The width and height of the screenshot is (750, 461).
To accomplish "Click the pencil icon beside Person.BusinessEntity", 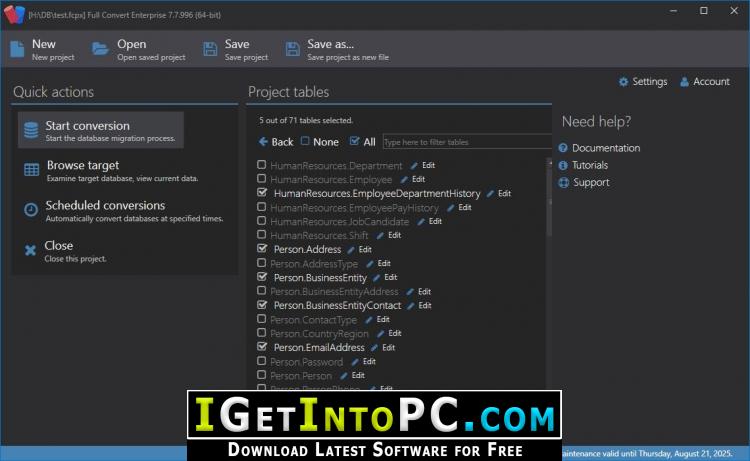I will (x=376, y=278).
